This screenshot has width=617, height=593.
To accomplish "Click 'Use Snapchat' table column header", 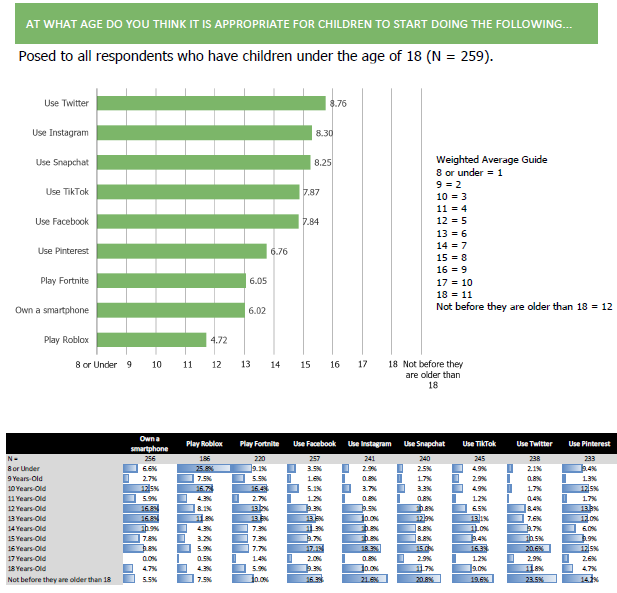I will pos(424,444).
